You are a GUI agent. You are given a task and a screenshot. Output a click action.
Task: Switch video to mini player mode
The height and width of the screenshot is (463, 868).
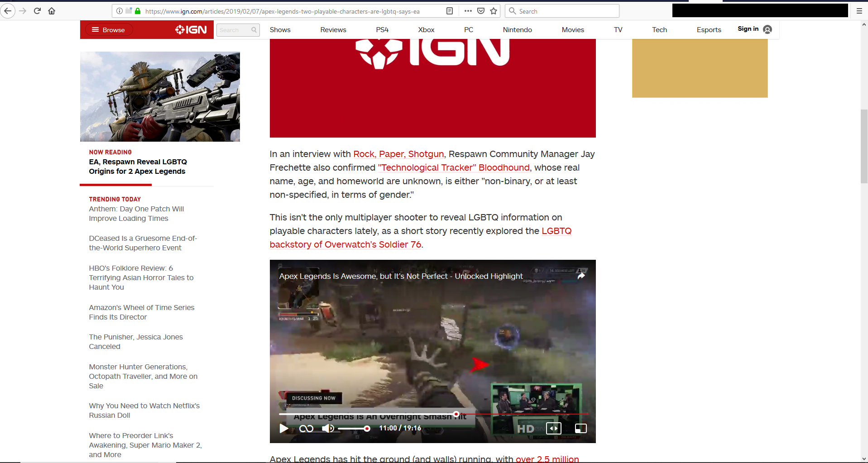pyautogui.click(x=580, y=428)
